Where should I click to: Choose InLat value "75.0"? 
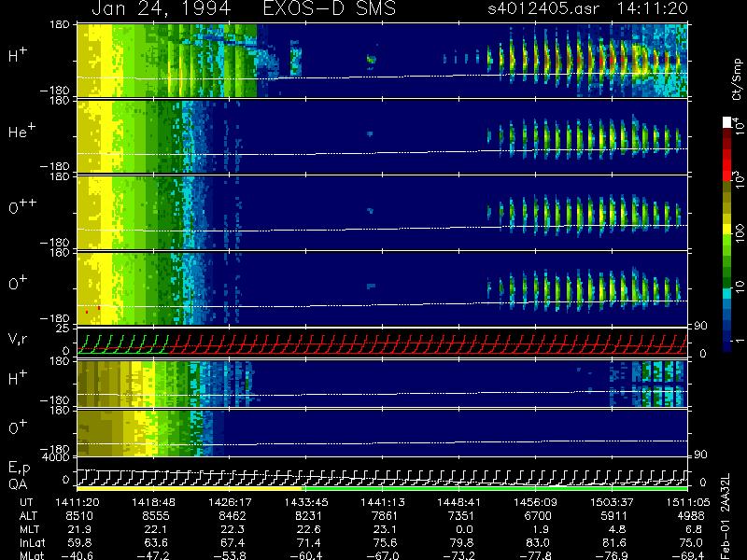(x=691, y=542)
